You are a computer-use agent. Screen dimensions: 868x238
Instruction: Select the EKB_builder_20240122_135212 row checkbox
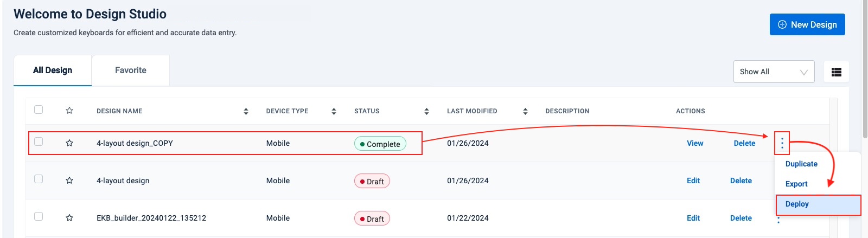39,216
